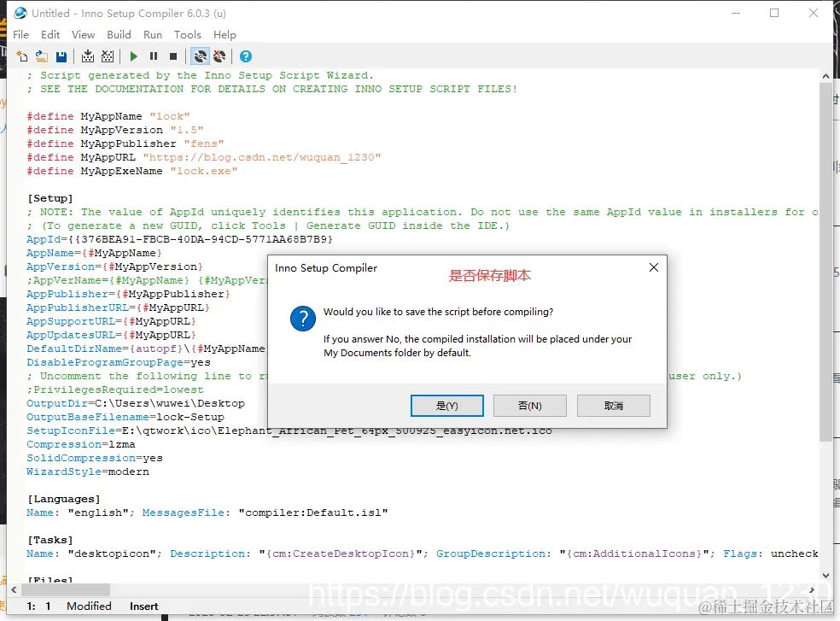The width and height of the screenshot is (840, 621).
Task: Click the AppName={#MyAppName} line
Action: tap(94, 253)
